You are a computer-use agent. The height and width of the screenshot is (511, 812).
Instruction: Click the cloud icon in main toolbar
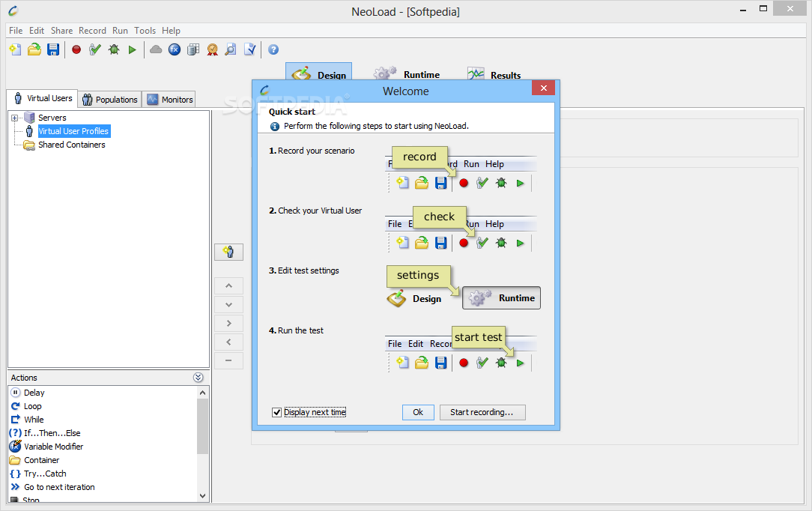156,49
